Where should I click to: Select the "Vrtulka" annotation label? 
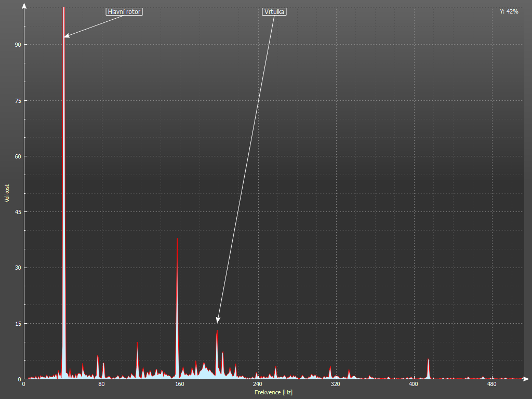[x=274, y=11]
